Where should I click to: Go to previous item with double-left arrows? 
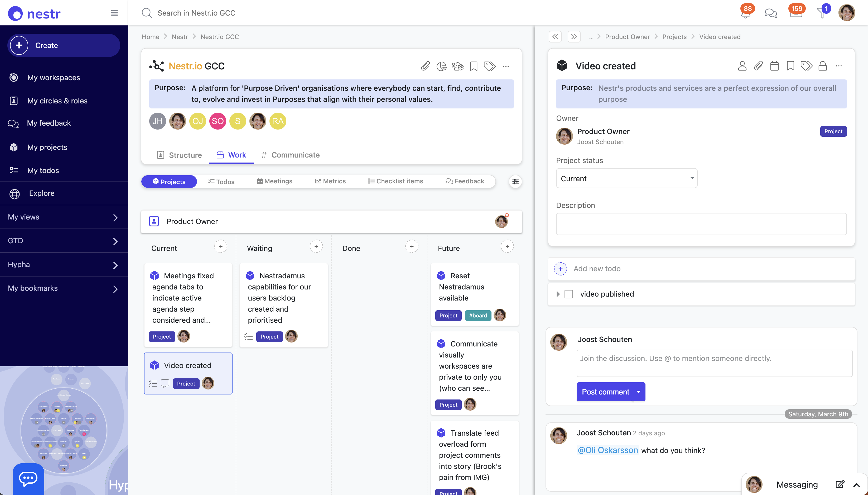[x=555, y=36]
